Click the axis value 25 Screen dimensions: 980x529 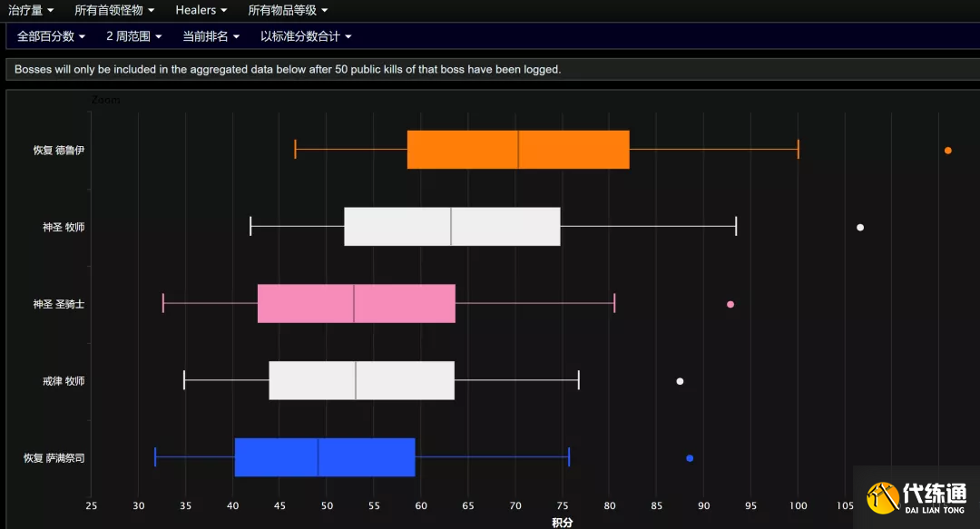[x=92, y=505]
